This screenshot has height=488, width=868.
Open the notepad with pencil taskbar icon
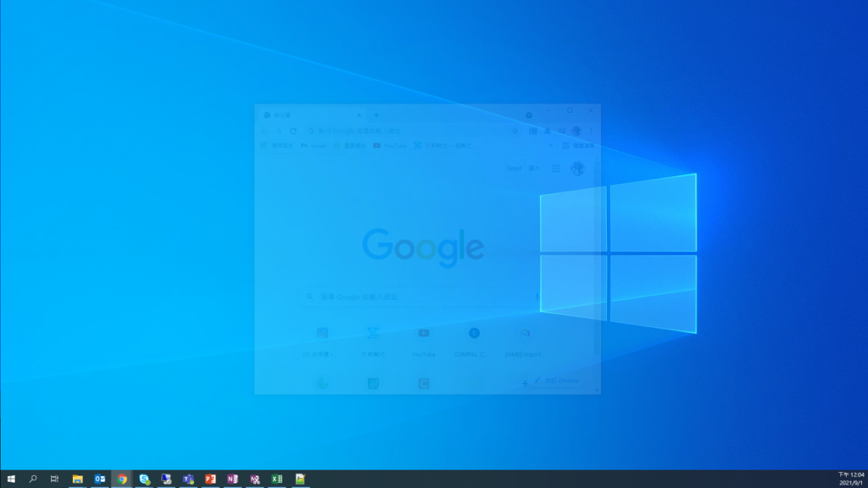click(300, 480)
